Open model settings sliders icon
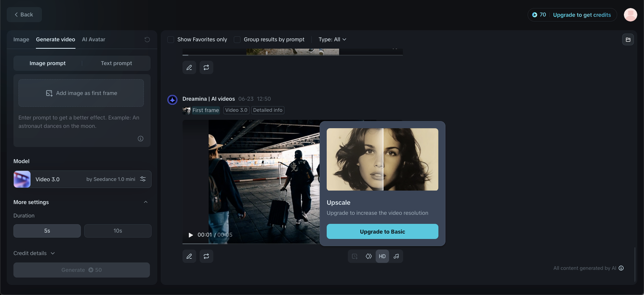Screen dimensions: 644x295 pyautogui.click(x=143, y=179)
